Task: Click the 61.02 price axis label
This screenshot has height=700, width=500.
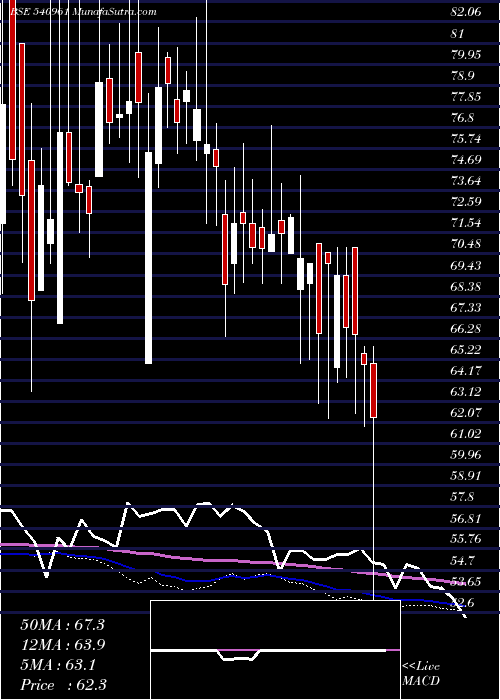Action: click(x=466, y=433)
